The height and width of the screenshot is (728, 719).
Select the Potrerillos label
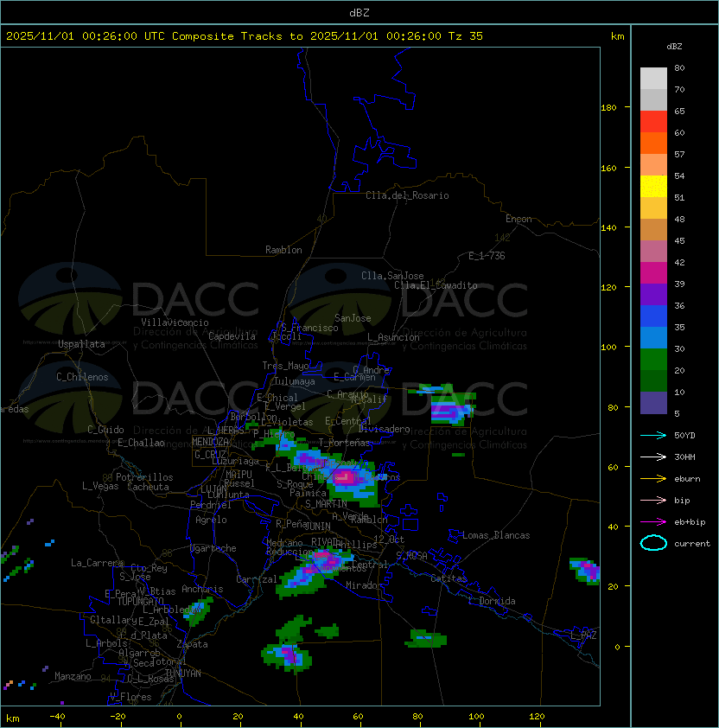point(144,477)
